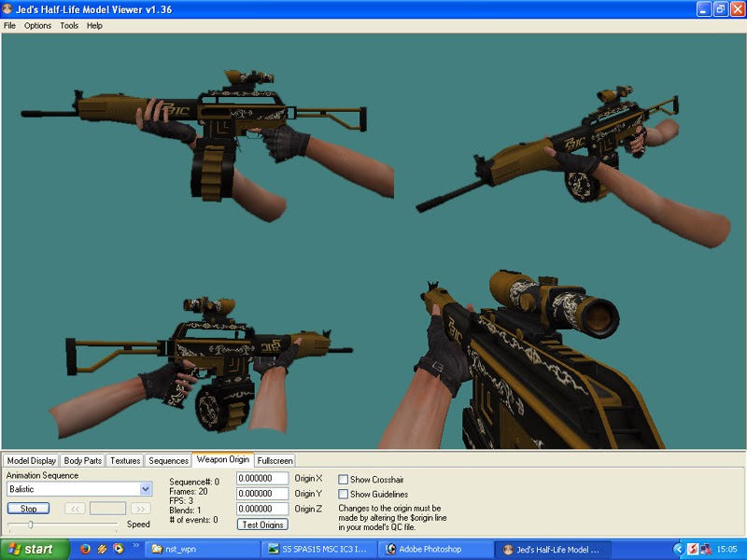Click the Animation Sequence label
This screenshot has height=560, width=747.
tap(42, 475)
